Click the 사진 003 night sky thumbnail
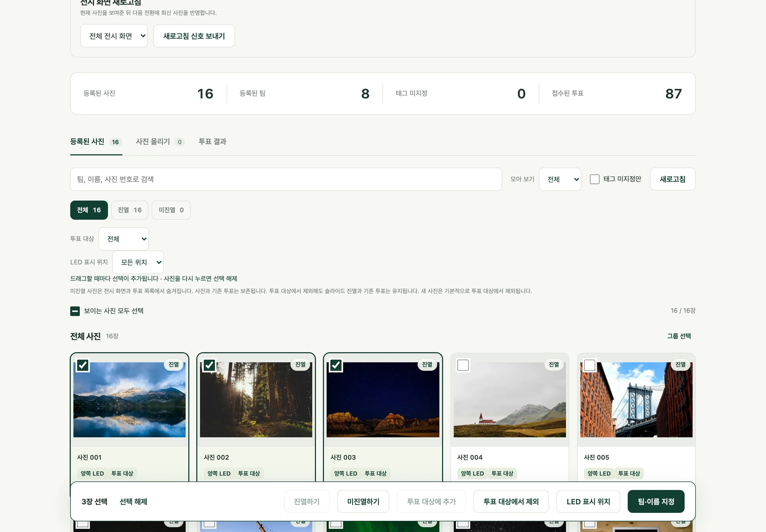Viewport: 766px width, 532px height. click(383, 400)
